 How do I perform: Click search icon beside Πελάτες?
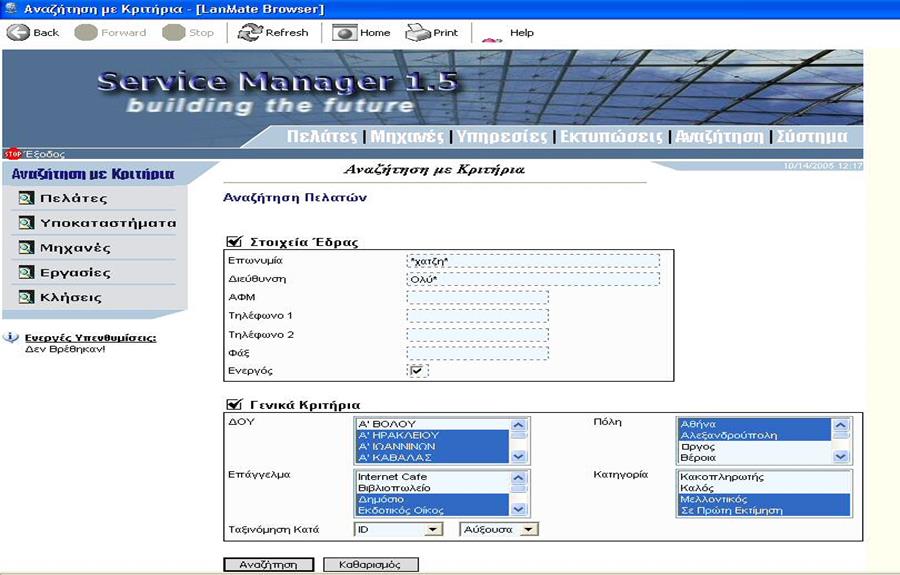(x=26, y=198)
